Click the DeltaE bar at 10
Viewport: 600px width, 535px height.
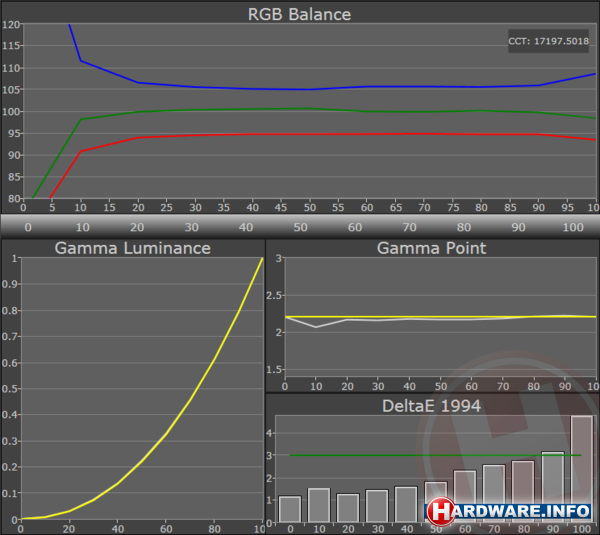(x=318, y=504)
